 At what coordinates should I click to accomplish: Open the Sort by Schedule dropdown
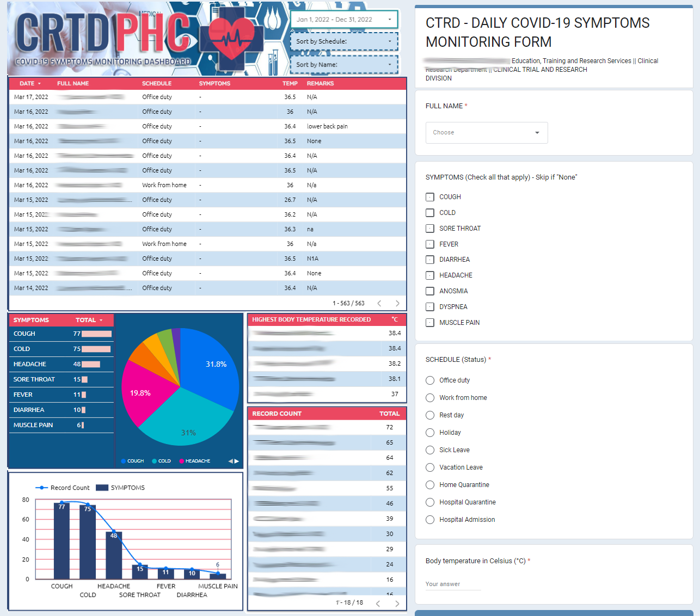click(x=344, y=41)
